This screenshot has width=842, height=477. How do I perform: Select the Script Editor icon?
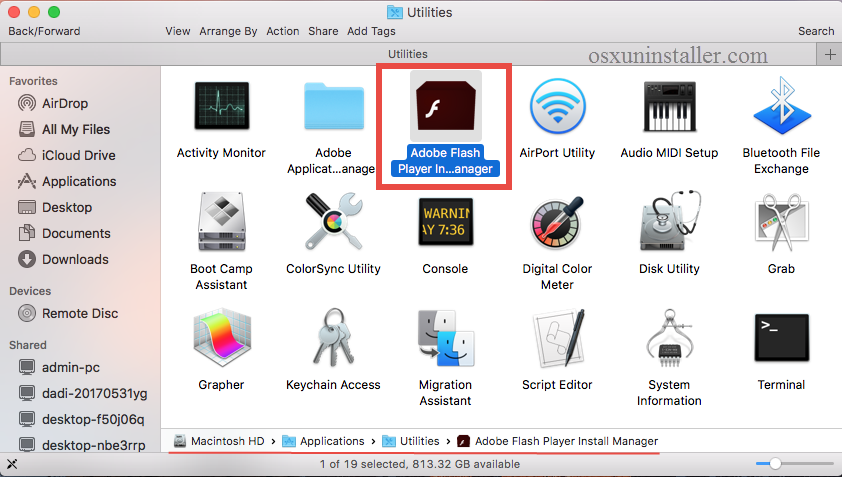(557, 338)
